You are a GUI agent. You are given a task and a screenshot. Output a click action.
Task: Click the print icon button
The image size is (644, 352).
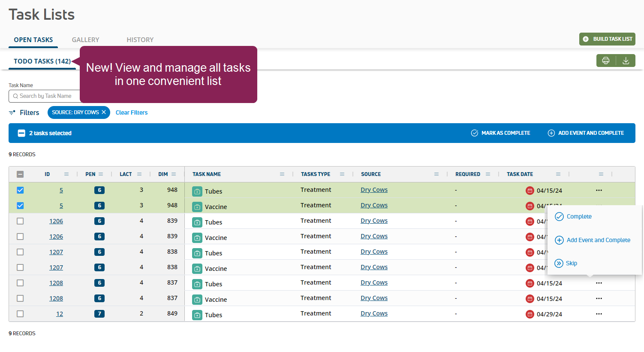pos(606,61)
